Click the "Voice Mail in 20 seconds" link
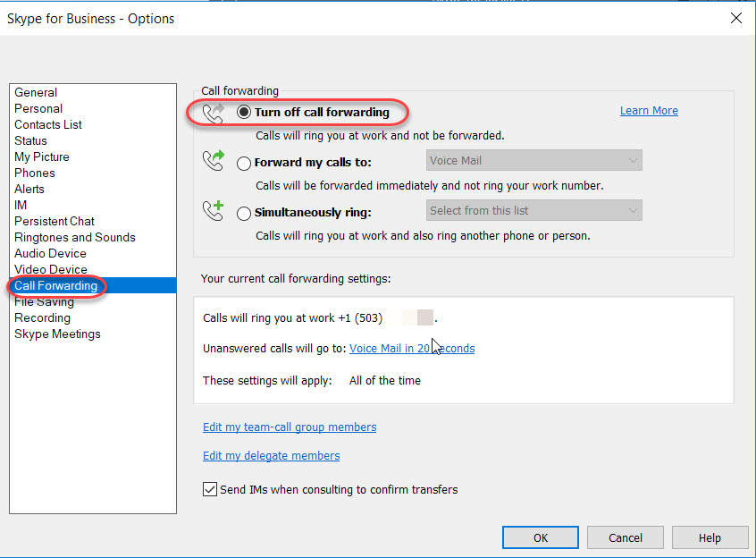The width and height of the screenshot is (756, 558). [x=411, y=348]
